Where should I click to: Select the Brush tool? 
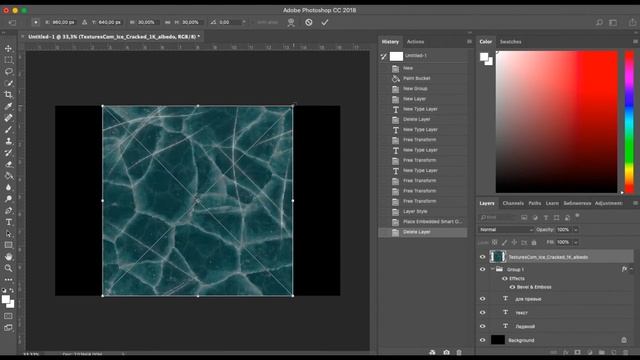8,129
